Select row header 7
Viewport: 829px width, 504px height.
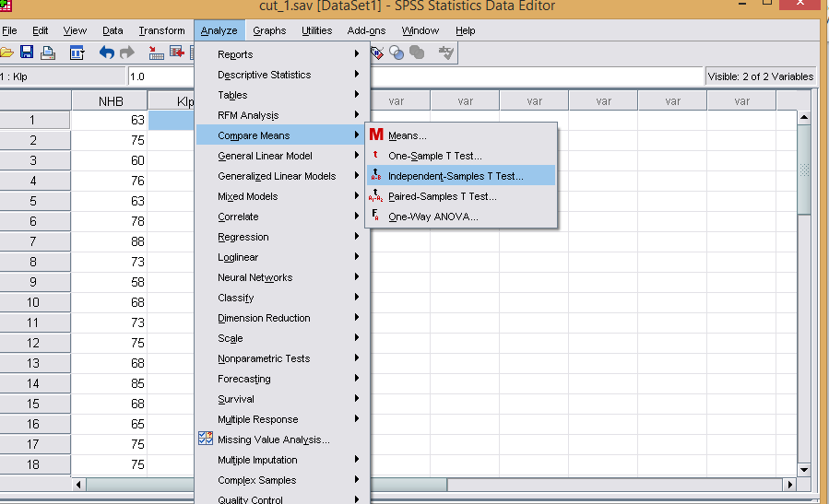[35, 241]
